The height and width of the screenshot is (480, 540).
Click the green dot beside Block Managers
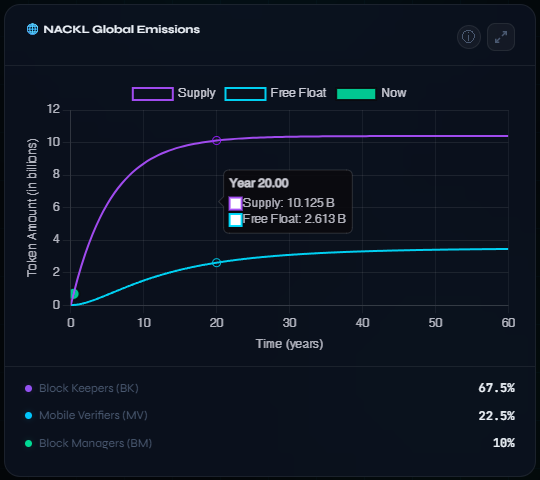click(29, 443)
